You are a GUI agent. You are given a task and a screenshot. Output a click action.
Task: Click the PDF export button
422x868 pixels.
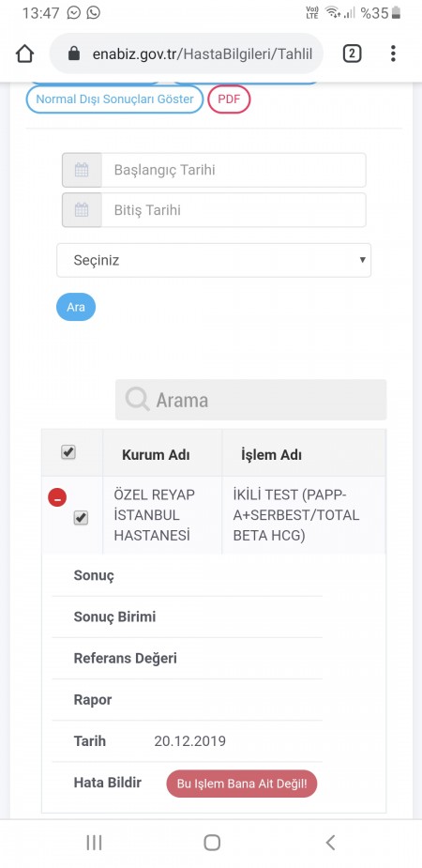229,99
